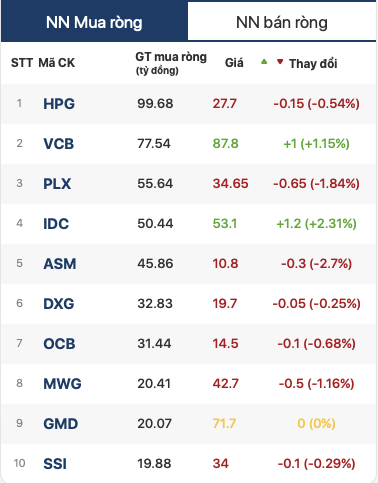Sort descending with red down arrow

coord(280,62)
